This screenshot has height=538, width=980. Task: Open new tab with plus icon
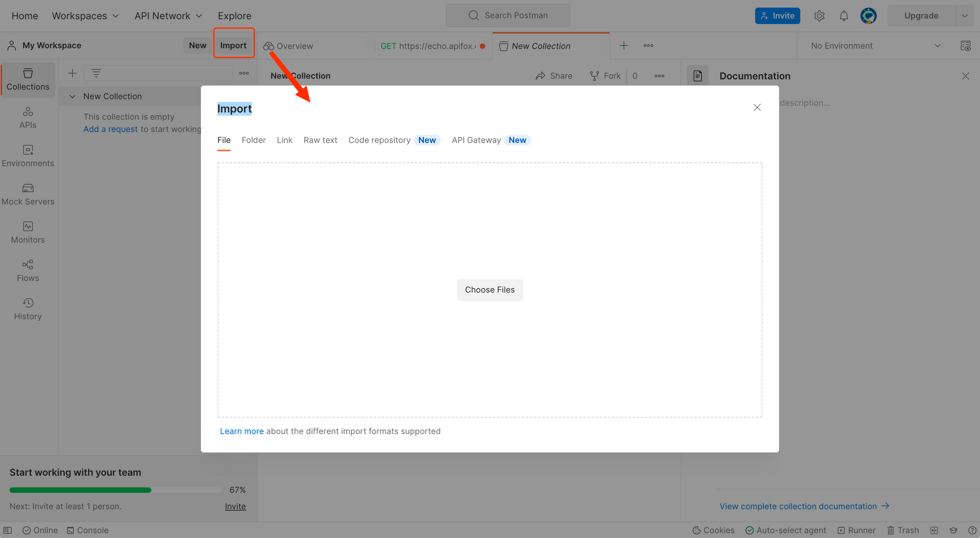624,46
